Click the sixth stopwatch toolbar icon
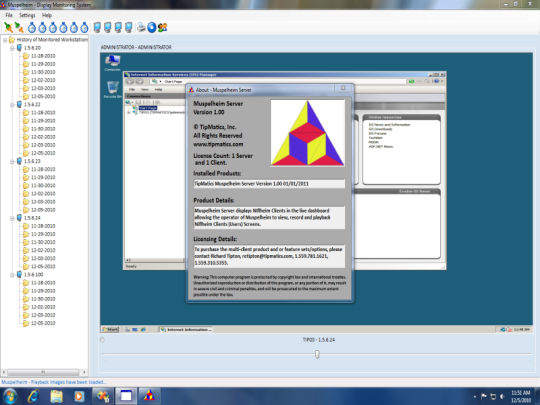 point(84,27)
